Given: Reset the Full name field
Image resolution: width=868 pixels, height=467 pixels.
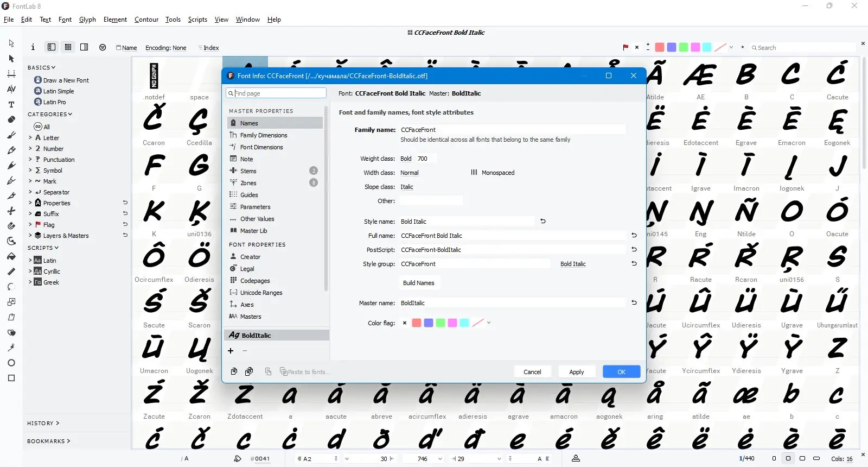Looking at the screenshot, I should coord(634,235).
